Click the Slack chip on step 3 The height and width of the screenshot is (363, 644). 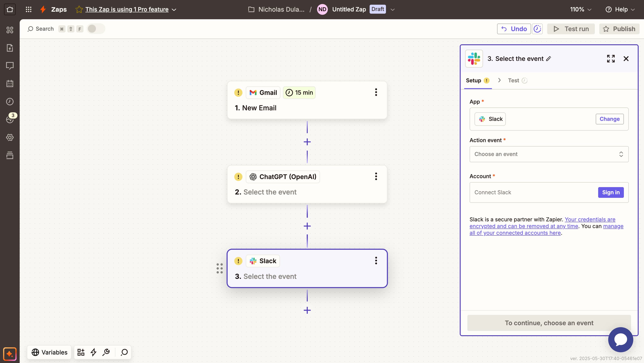pos(263,261)
